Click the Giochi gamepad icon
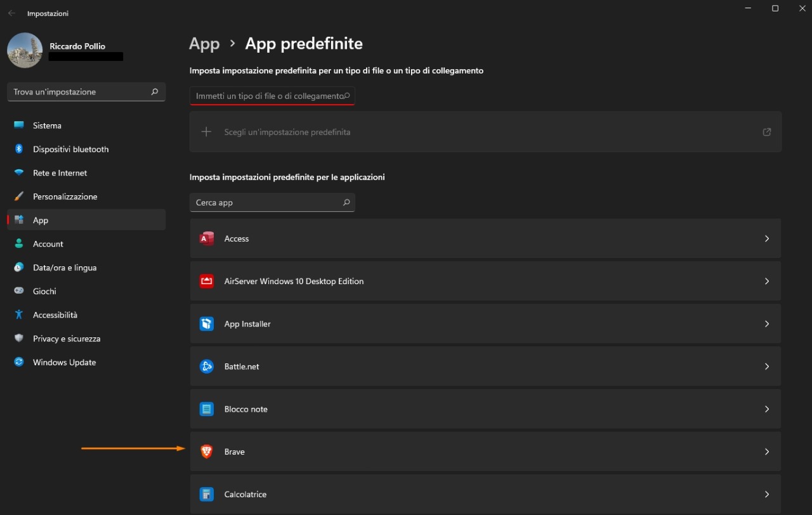The width and height of the screenshot is (812, 515). point(19,291)
